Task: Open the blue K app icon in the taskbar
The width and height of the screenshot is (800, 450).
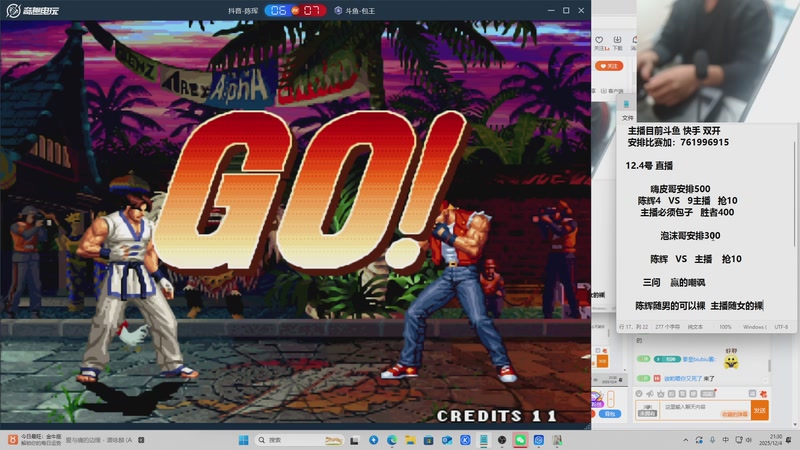Action: (465, 440)
